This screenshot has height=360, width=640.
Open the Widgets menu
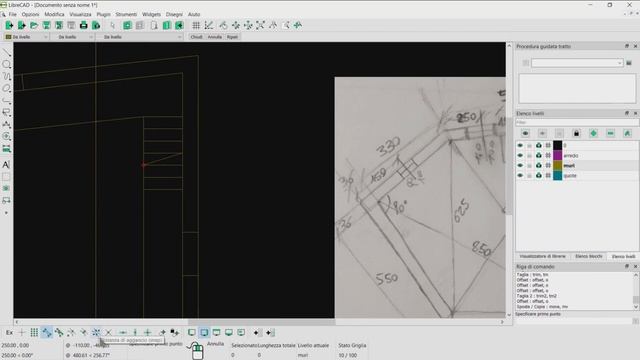coord(151,14)
